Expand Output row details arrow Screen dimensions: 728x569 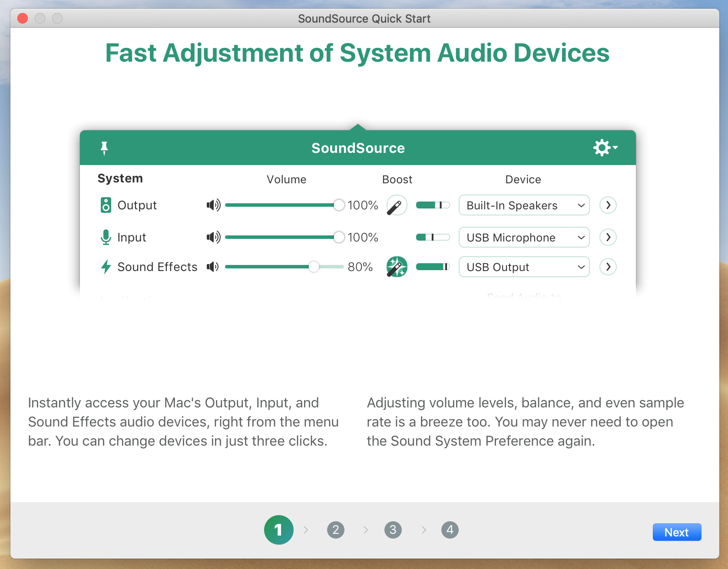(608, 205)
